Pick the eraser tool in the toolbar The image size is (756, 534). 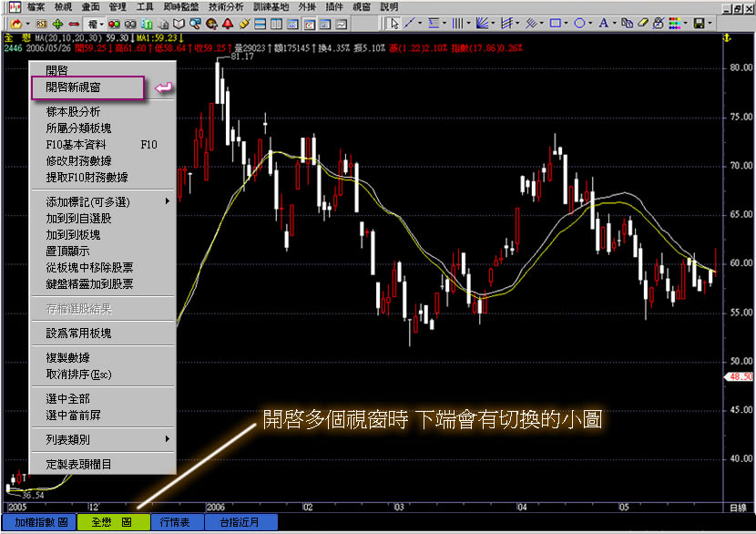[x=644, y=23]
